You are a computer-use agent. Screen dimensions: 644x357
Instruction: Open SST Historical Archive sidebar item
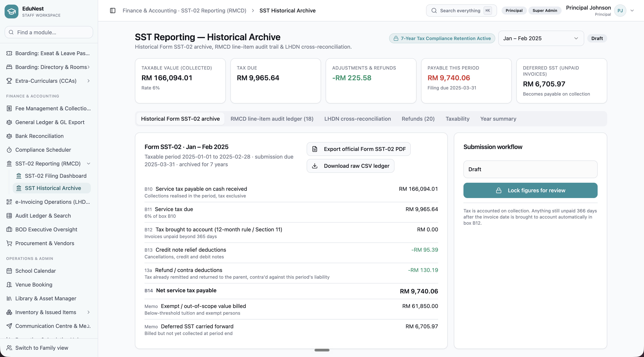(52, 188)
